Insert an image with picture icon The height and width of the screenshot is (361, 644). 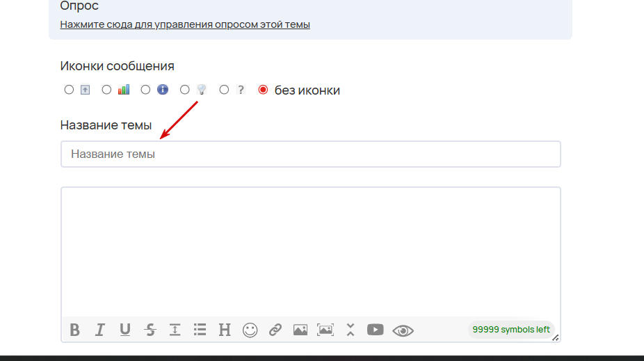pyautogui.click(x=300, y=330)
